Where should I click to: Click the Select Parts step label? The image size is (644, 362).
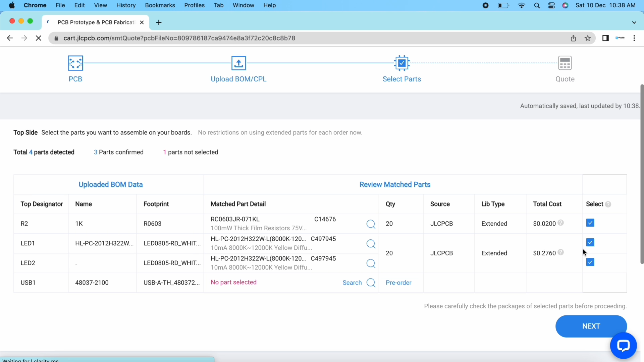pyautogui.click(x=401, y=79)
